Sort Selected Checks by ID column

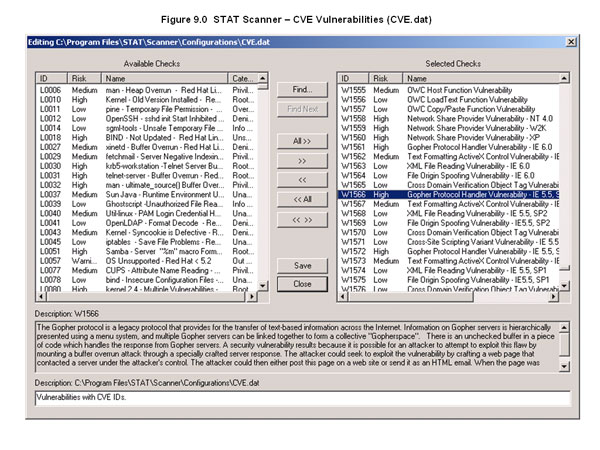click(353, 78)
